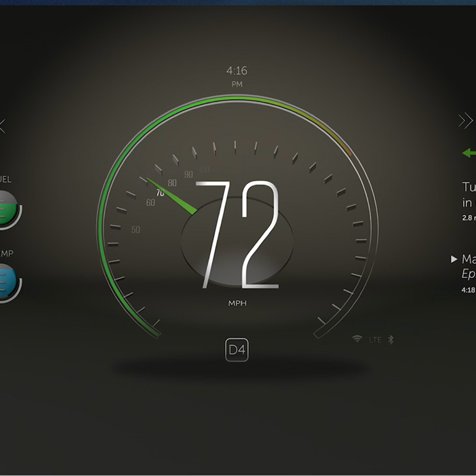Click the 60 mark on the speedometer
Image resolution: width=476 pixels, height=476 pixels.
coord(151,202)
